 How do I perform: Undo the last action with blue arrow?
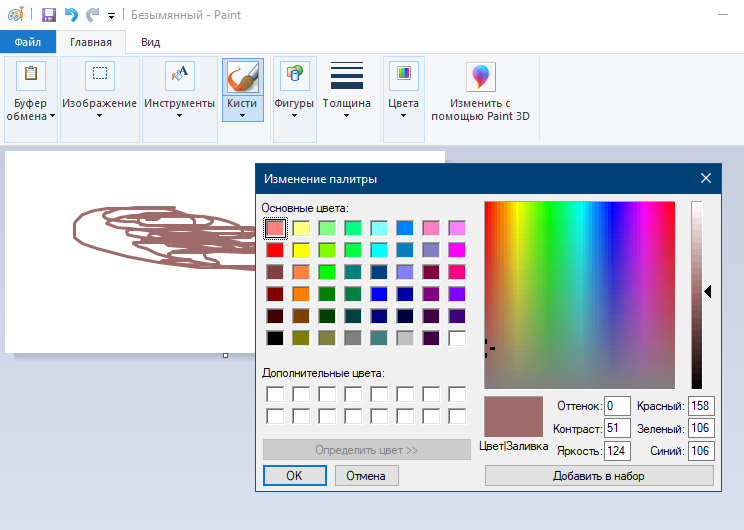[x=71, y=15]
